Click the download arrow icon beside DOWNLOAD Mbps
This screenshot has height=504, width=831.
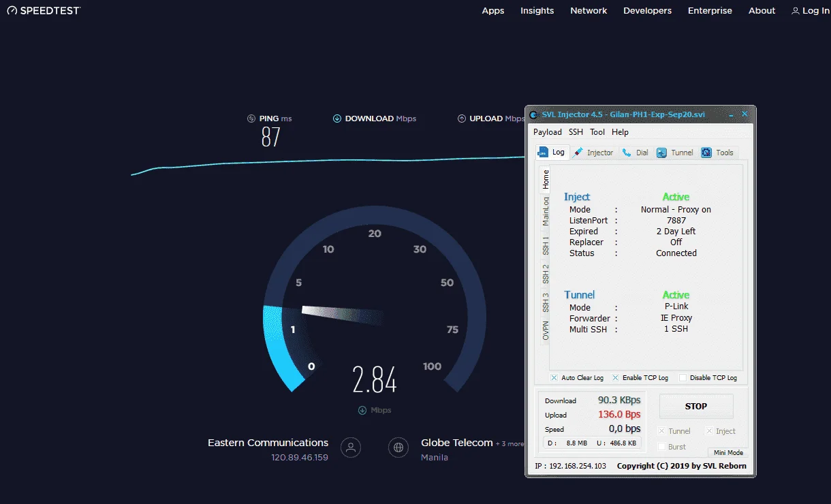336,119
